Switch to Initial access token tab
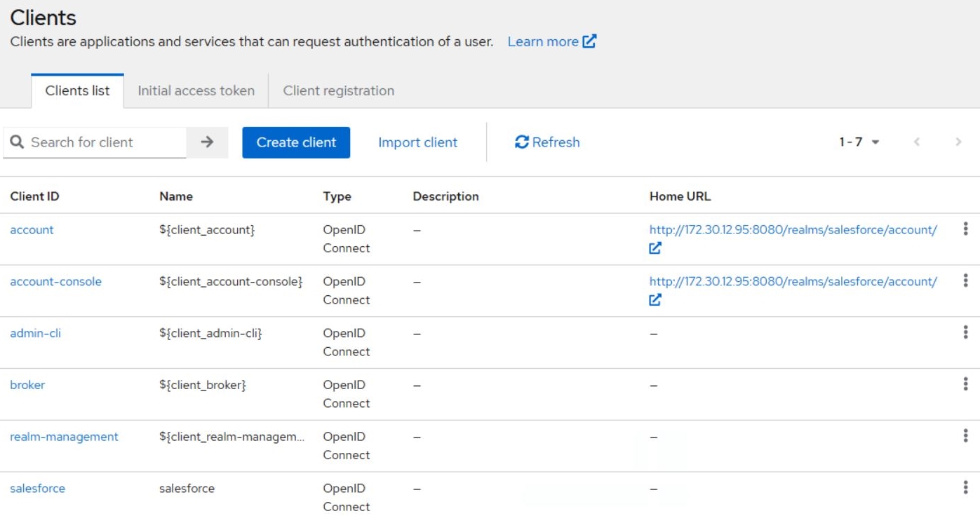 coord(196,90)
